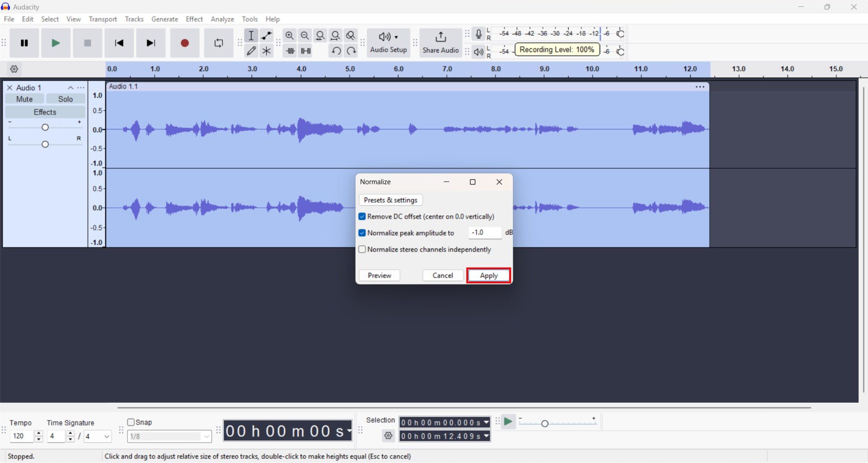This screenshot has height=463, width=868.
Task: Open Share Audio
Action: click(x=440, y=43)
